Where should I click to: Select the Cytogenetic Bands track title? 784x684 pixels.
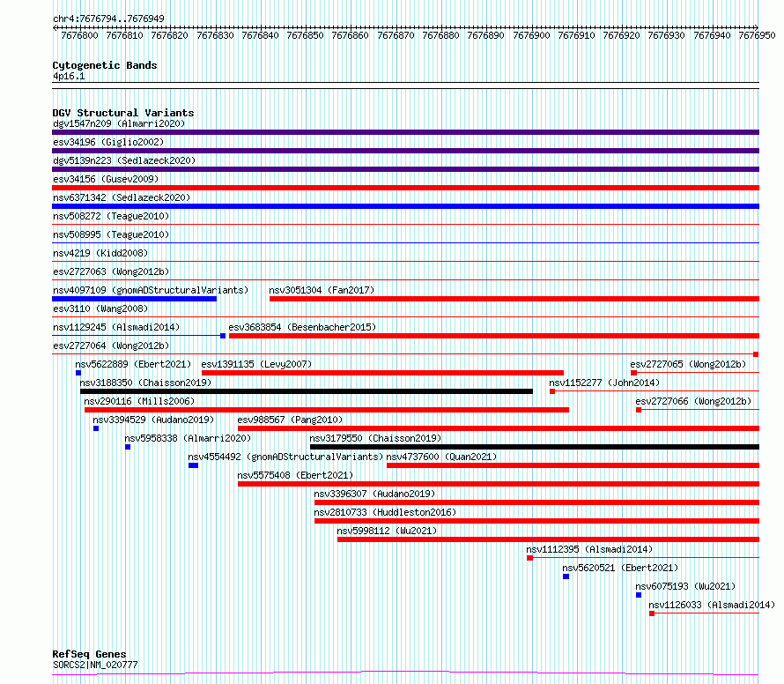105,65
